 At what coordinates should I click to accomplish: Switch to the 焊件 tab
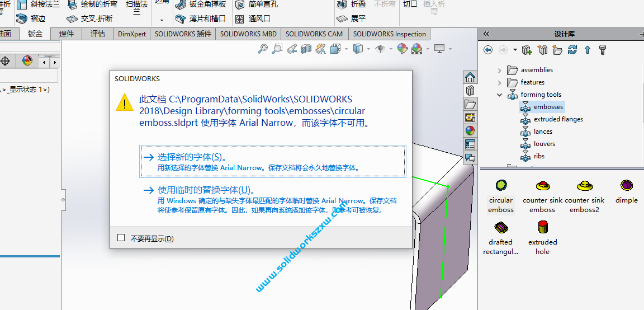coord(66,34)
